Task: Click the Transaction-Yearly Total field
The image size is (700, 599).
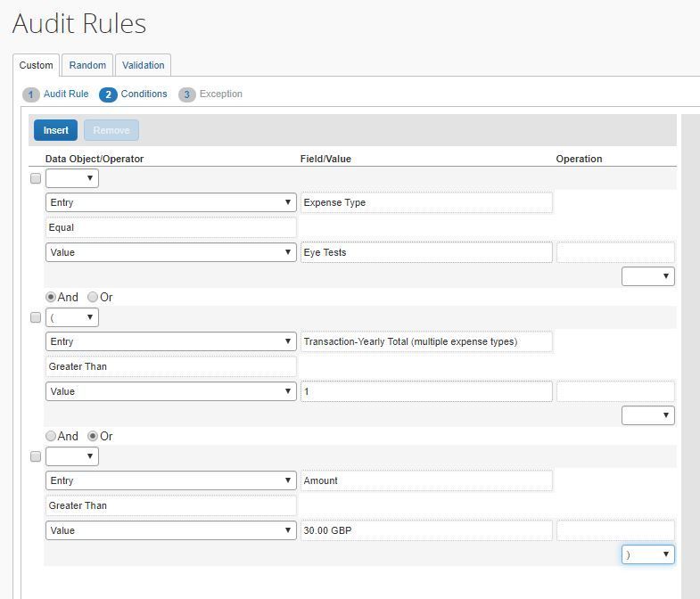Action: point(426,341)
